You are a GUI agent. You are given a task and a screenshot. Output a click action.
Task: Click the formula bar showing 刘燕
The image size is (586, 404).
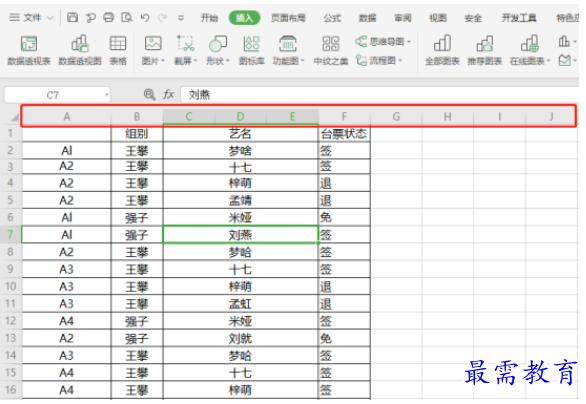point(379,95)
